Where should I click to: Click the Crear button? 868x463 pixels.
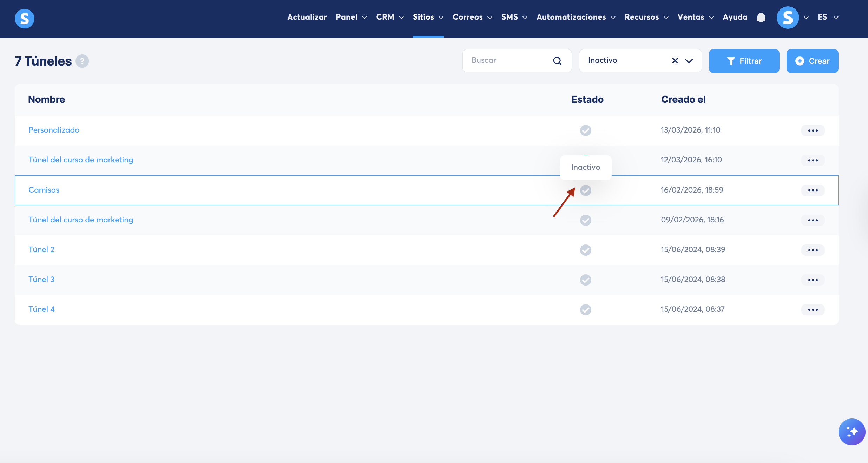[x=812, y=61]
